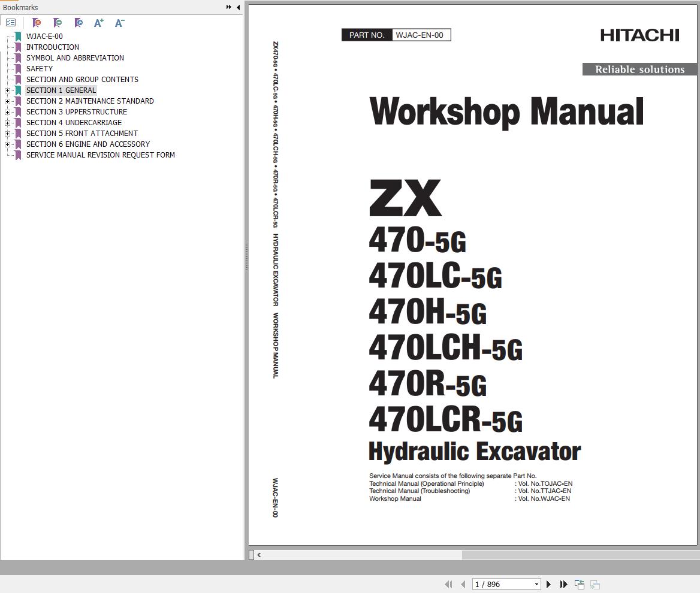Expand SECTION 6 ENGINE AND ACCESSORY node

coord(7,144)
